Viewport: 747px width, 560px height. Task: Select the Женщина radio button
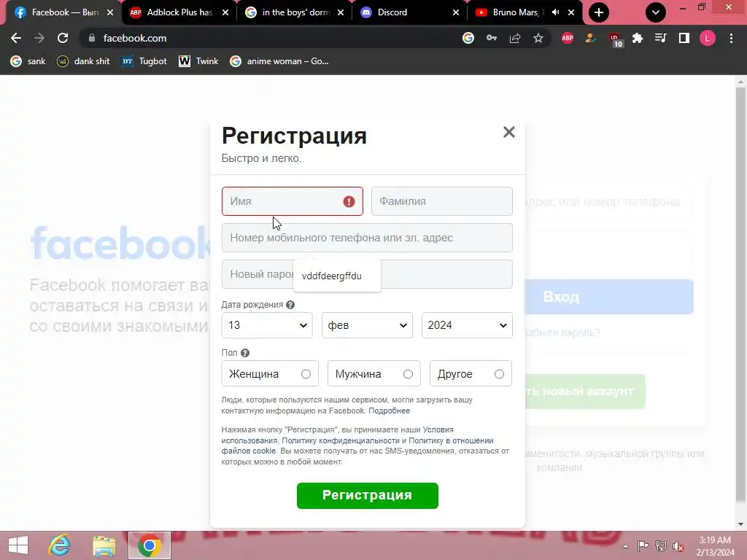click(x=306, y=374)
